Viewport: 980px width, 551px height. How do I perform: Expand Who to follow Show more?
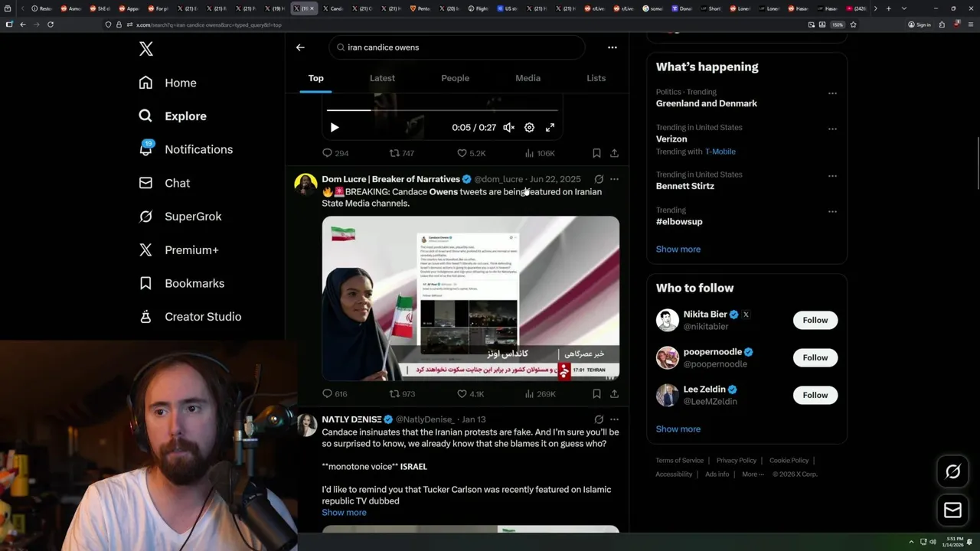tap(678, 429)
